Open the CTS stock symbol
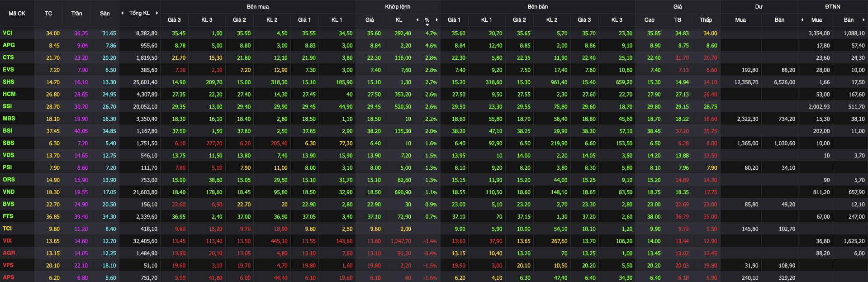The height and width of the screenshot is (282, 868). point(8,57)
